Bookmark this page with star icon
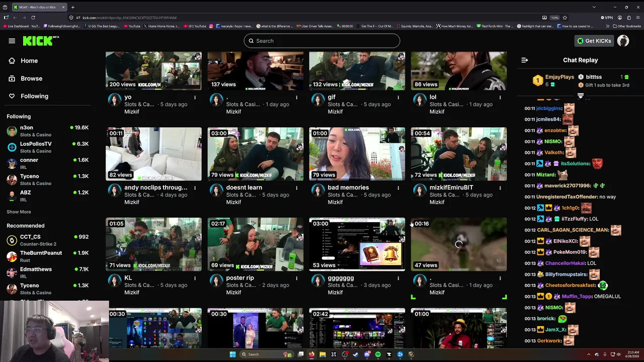The height and width of the screenshot is (362, 644). point(565,18)
